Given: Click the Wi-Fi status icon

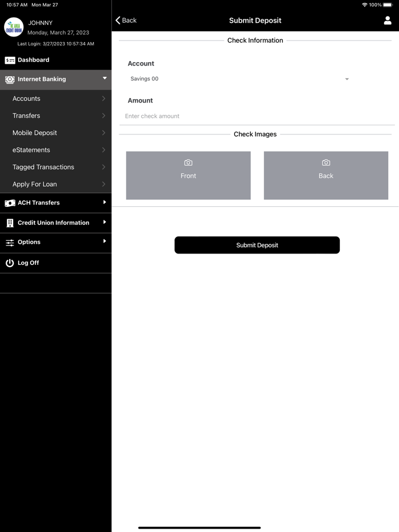Looking at the screenshot, I should tap(364, 5).
